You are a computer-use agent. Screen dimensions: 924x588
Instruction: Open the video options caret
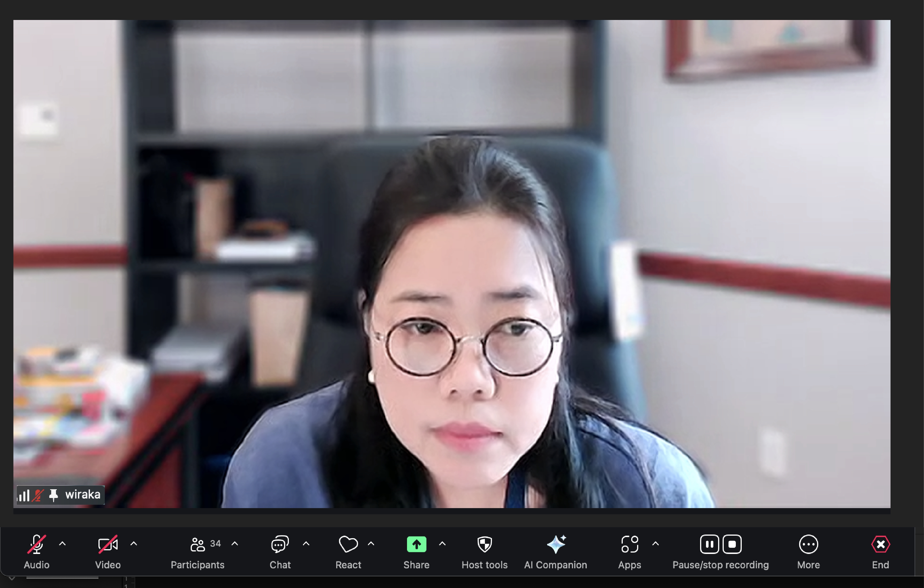point(134,544)
